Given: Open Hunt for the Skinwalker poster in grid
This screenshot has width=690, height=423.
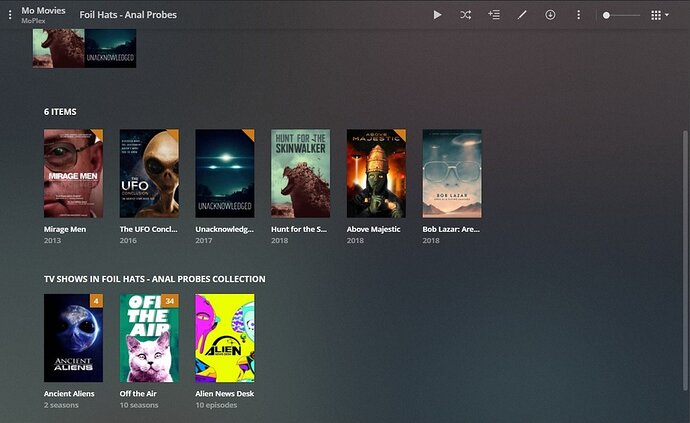Looking at the screenshot, I should coord(301,173).
